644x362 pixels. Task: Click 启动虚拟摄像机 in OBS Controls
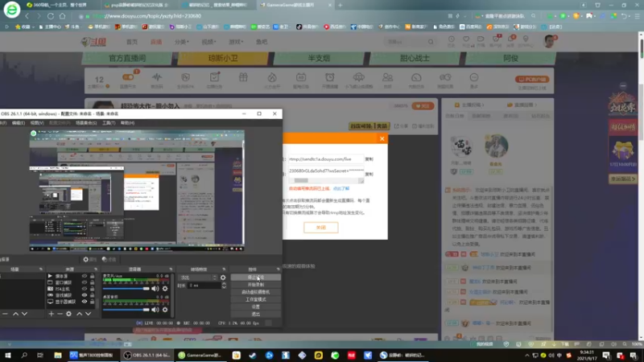click(255, 292)
